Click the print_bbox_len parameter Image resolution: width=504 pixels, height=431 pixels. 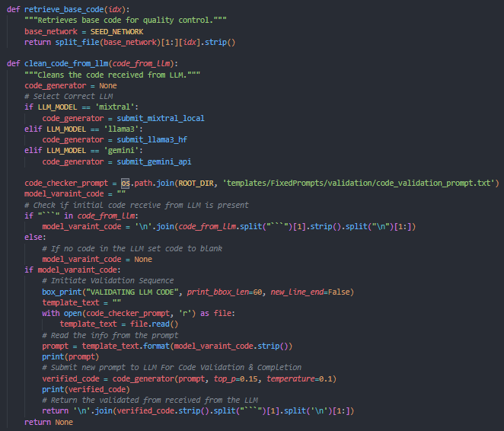[218, 292]
